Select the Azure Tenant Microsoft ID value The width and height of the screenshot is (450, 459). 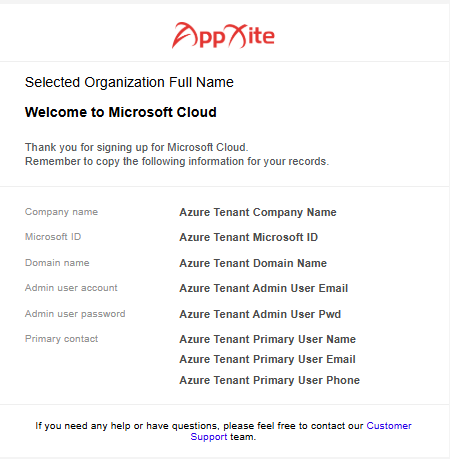pyautogui.click(x=249, y=237)
